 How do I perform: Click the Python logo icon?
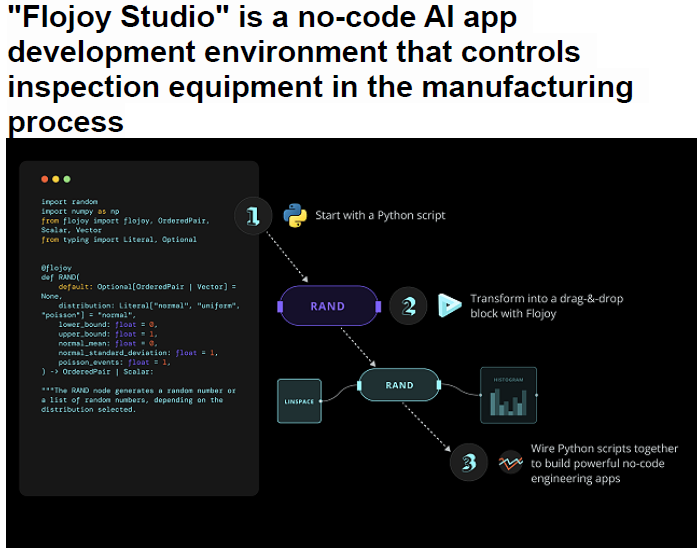coord(295,216)
